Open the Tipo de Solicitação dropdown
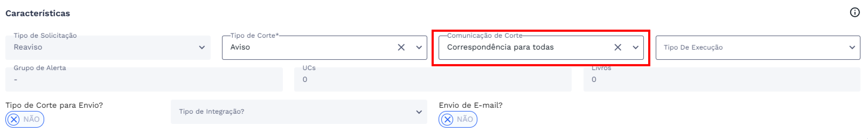Image resolution: width=868 pixels, height=139 pixels. pos(202,47)
